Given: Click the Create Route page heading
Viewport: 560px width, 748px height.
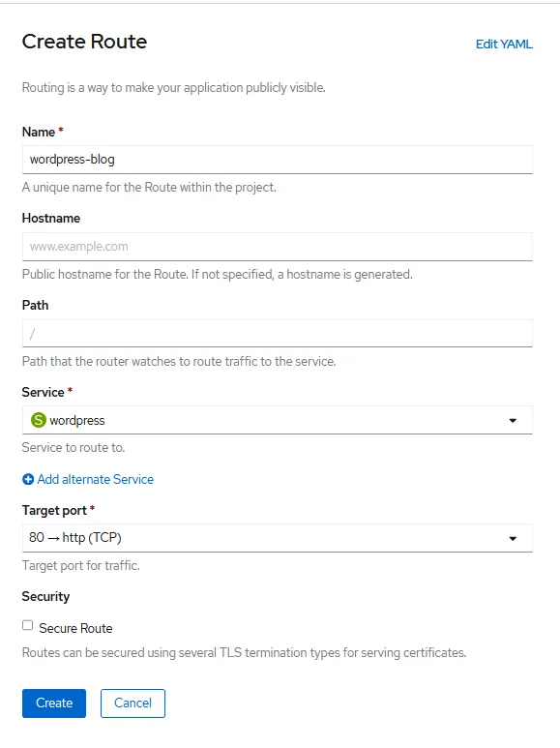Looking at the screenshot, I should coord(84,42).
